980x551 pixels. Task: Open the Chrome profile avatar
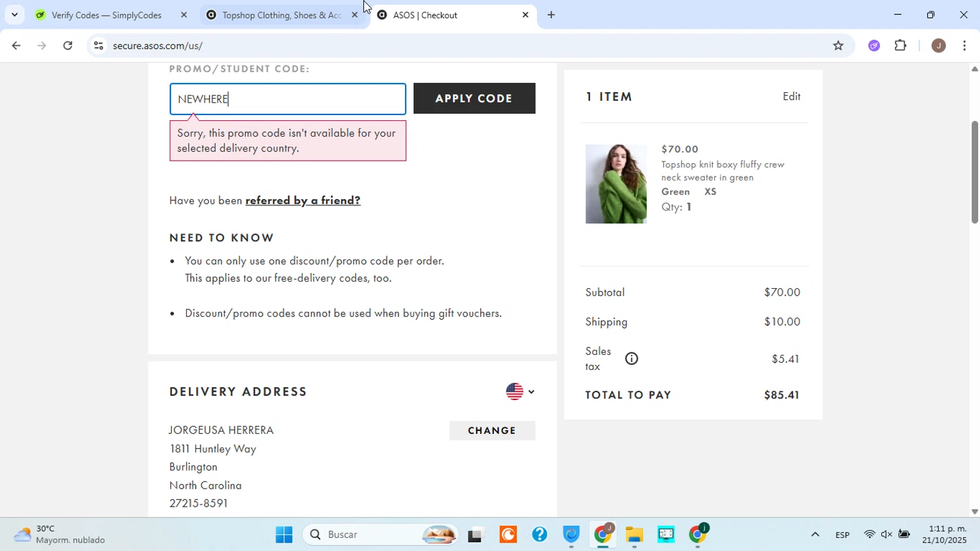click(x=939, y=46)
